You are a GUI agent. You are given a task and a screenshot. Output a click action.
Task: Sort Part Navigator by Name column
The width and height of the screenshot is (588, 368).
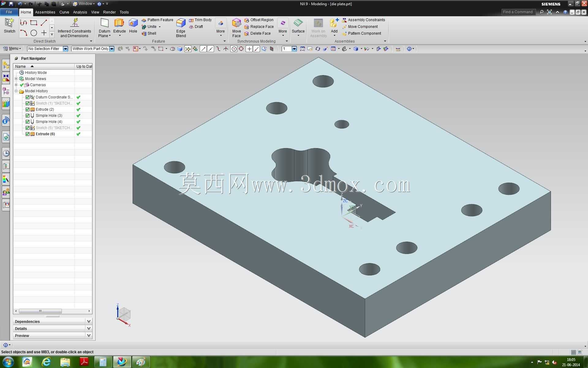pos(44,66)
